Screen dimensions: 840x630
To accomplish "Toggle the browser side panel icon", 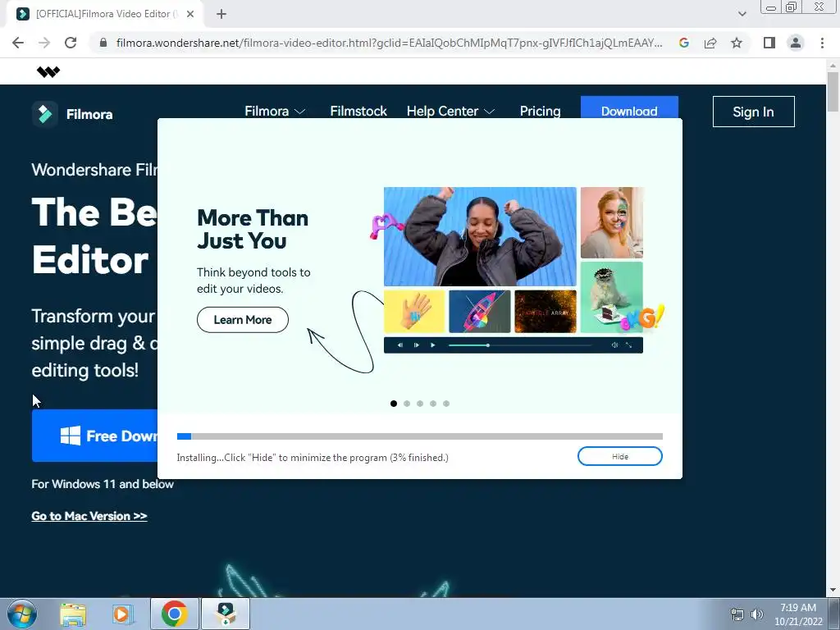I will tap(769, 43).
